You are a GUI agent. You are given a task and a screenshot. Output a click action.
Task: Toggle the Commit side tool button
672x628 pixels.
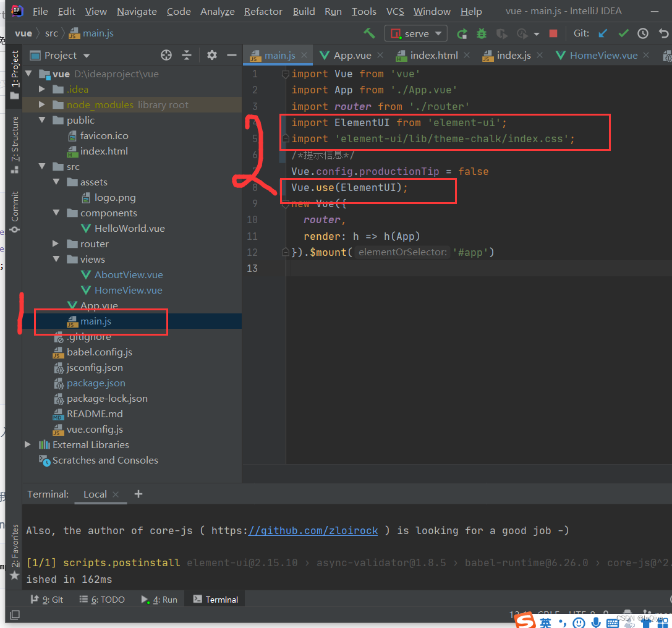coord(15,212)
